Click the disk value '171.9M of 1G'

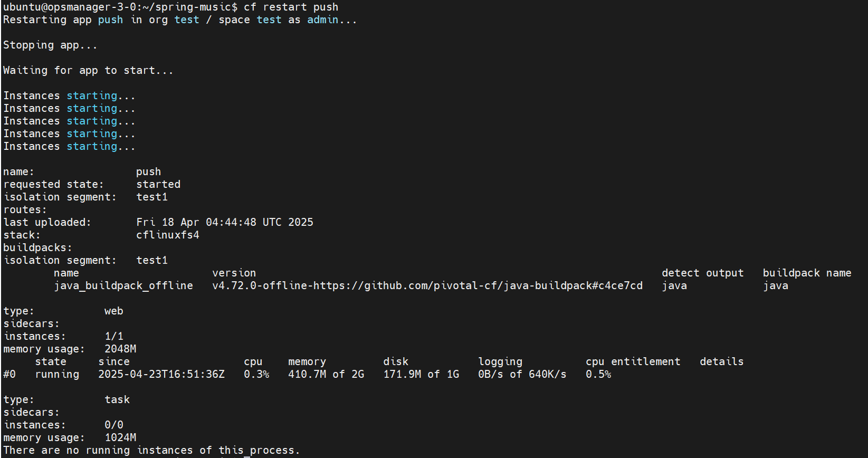click(x=421, y=375)
